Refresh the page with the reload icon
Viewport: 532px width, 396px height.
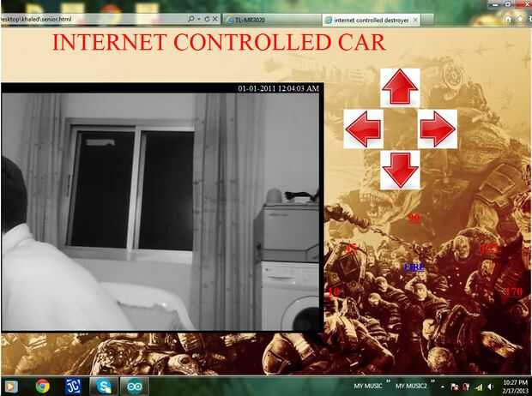[207, 20]
